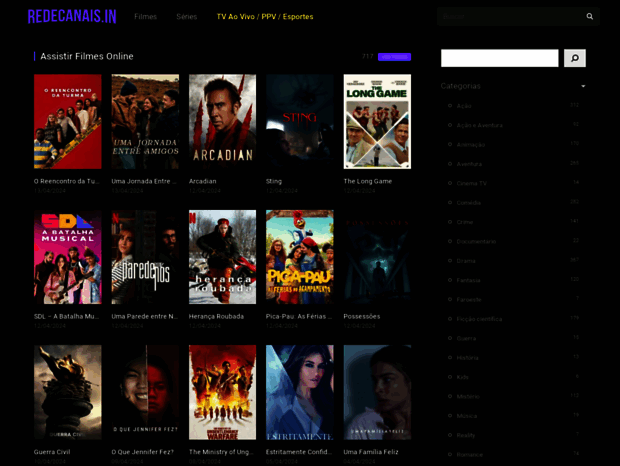Open the Possessões poster

pyautogui.click(x=377, y=257)
